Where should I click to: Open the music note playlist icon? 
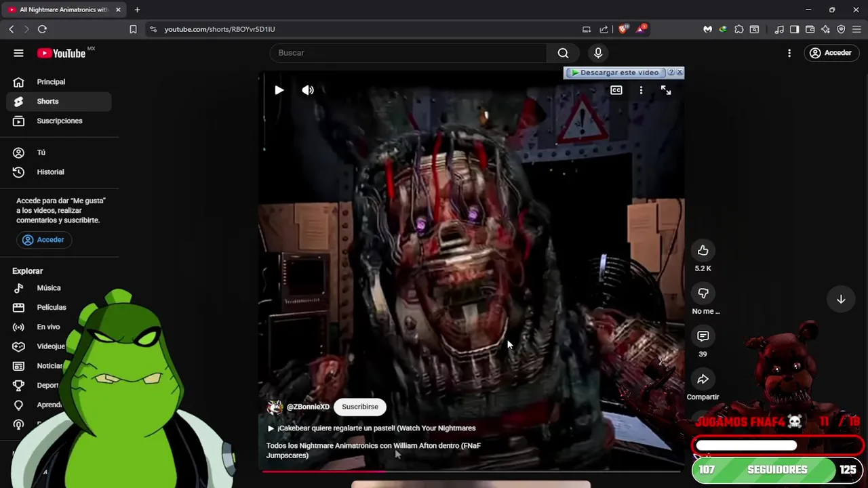pos(779,29)
